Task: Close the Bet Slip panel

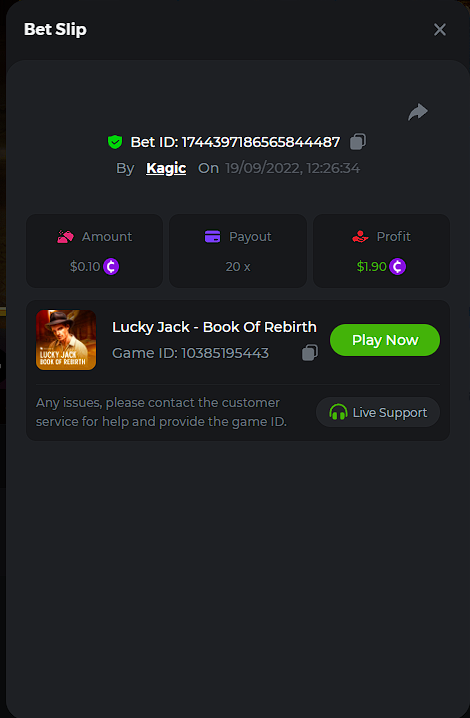Action: [x=440, y=29]
